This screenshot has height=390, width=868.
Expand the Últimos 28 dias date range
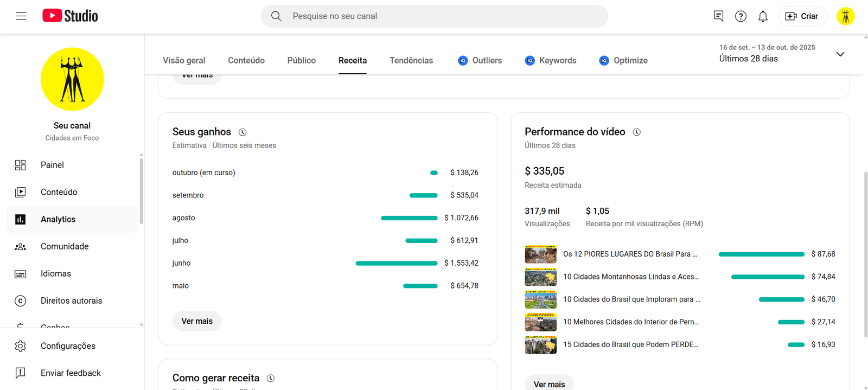[x=840, y=54]
